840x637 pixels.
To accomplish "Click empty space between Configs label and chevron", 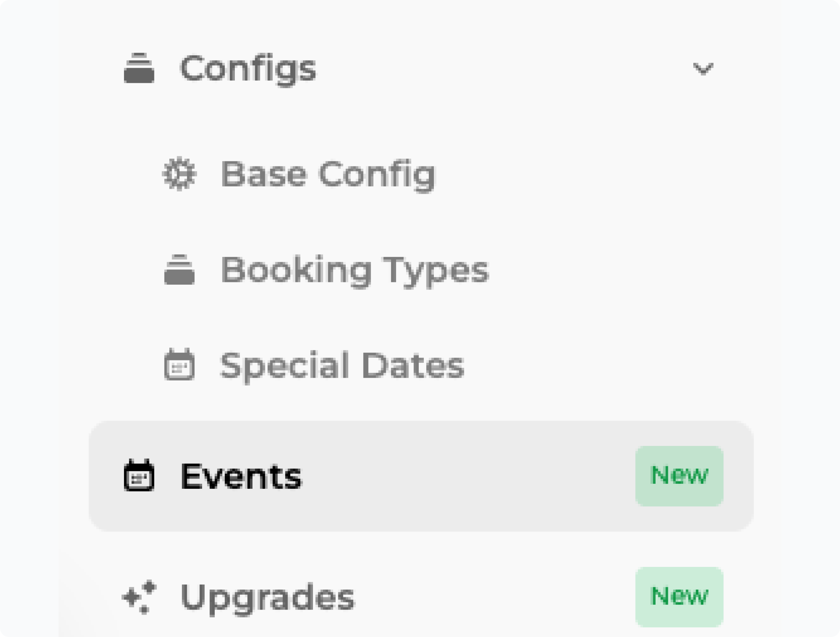I will pos(500,69).
